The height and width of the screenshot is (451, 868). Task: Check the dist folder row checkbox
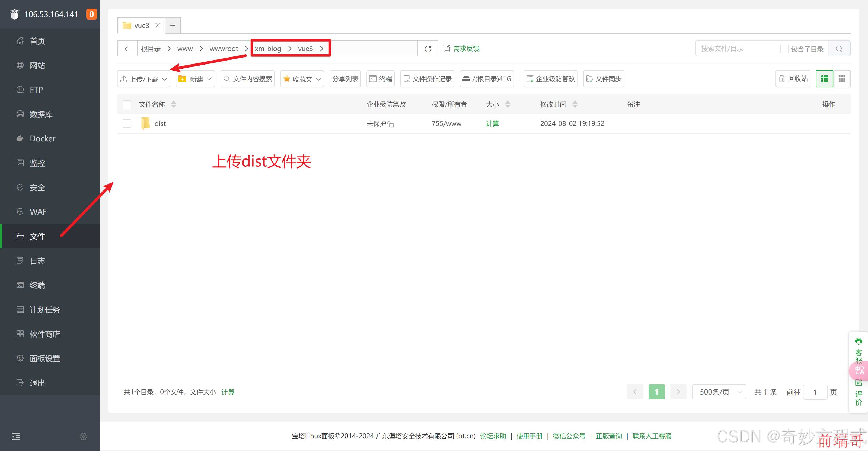coord(127,124)
